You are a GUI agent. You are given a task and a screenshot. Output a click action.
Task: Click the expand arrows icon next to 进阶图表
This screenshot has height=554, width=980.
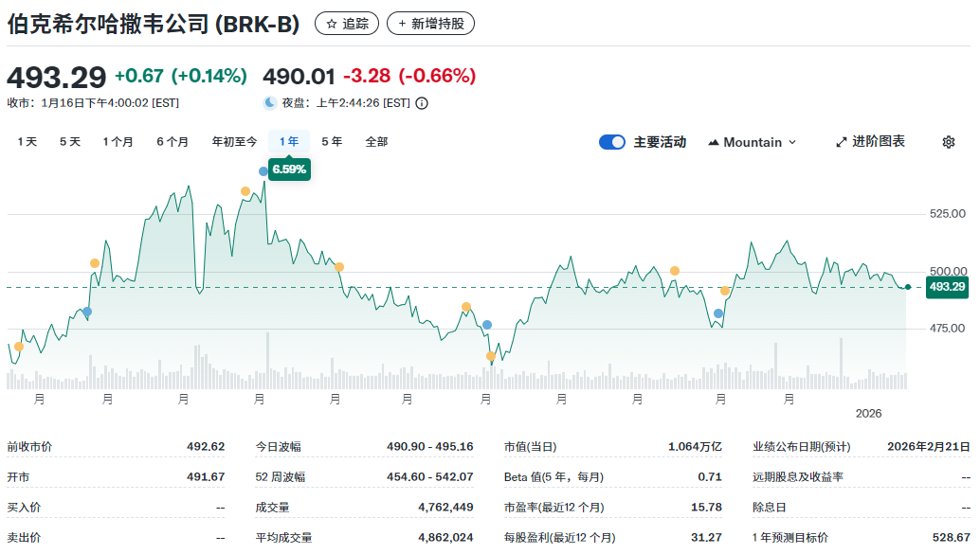(x=841, y=141)
